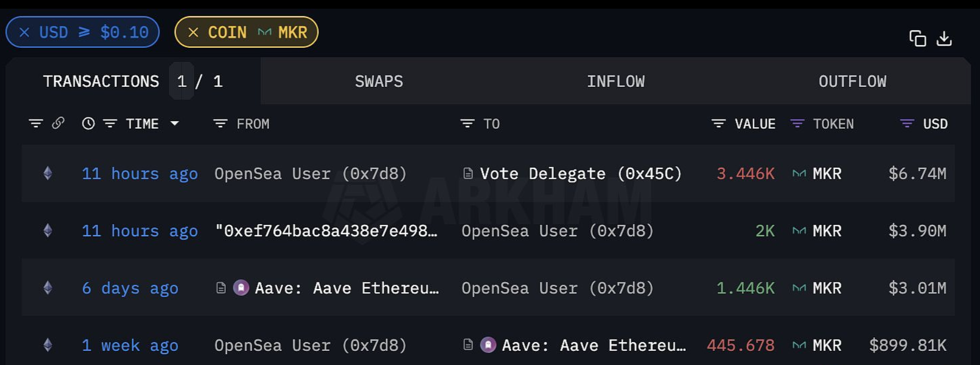Open the 0xef764bac8a438e7e498 address link
Image resolution: width=980 pixels, height=365 pixels.
(326, 231)
